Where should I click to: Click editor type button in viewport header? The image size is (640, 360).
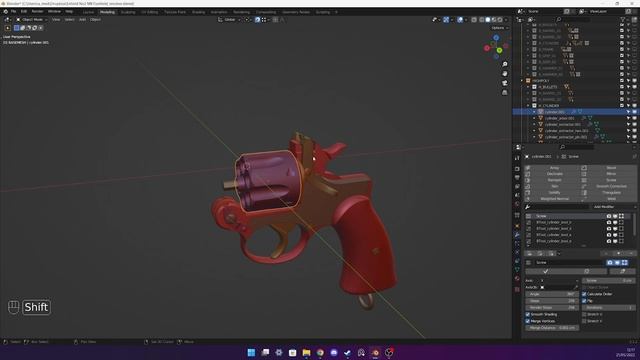pyautogui.click(x=8, y=20)
